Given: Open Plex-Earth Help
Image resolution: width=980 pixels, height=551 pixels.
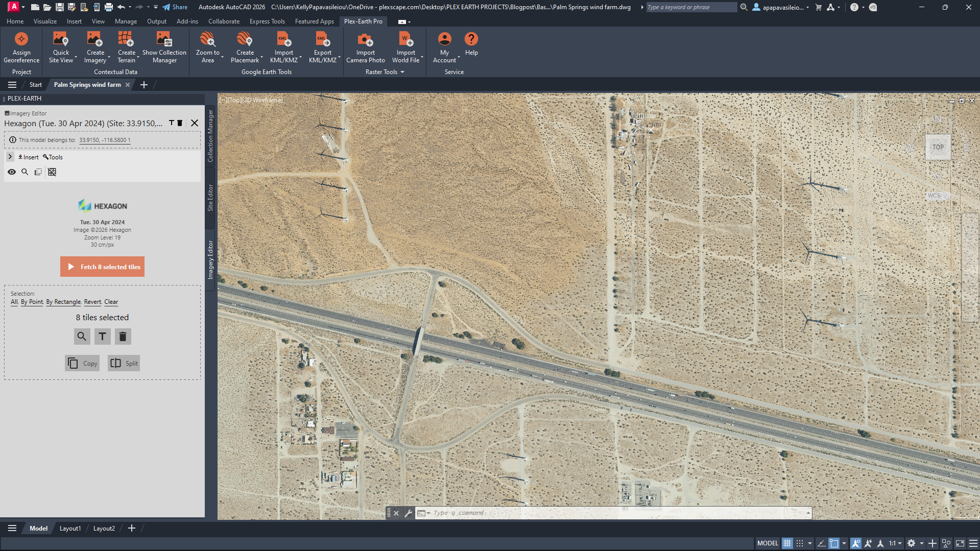Looking at the screenshot, I should click(x=471, y=44).
